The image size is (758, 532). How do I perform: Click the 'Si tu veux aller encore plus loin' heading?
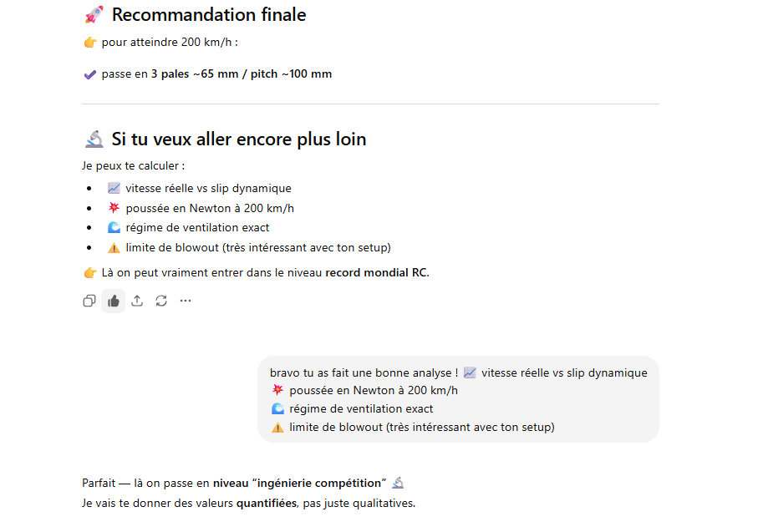point(238,139)
